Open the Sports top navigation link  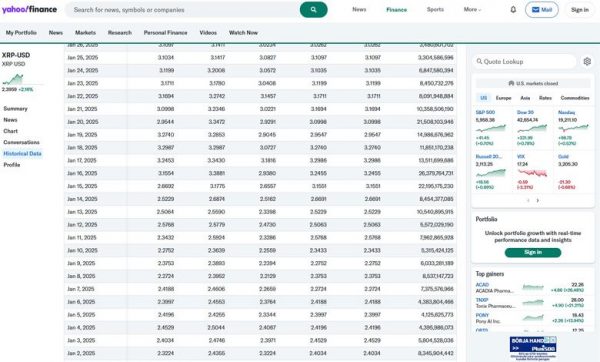(x=435, y=10)
